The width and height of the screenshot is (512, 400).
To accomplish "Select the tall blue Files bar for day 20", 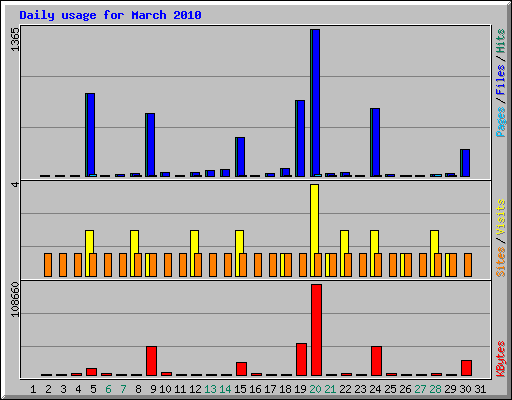I will 316,103.
